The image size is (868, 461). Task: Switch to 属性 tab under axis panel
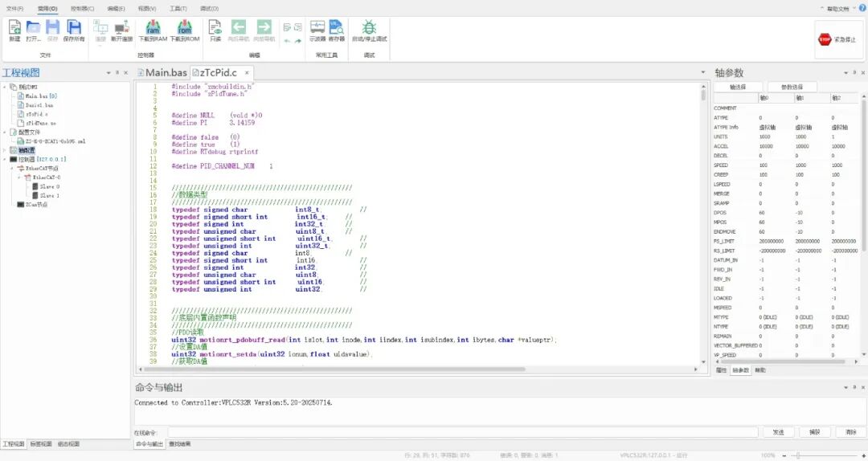click(x=721, y=370)
